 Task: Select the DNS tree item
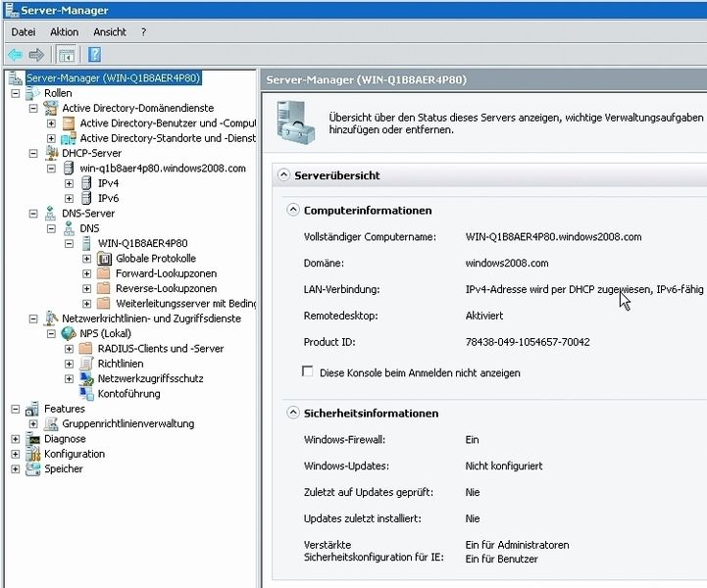(89, 228)
